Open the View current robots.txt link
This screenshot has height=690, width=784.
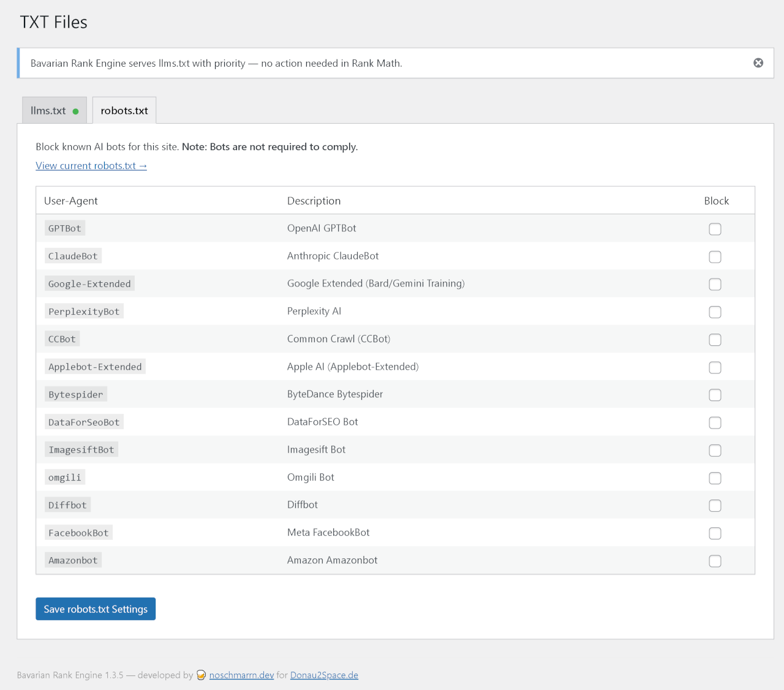pyautogui.click(x=91, y=165)
